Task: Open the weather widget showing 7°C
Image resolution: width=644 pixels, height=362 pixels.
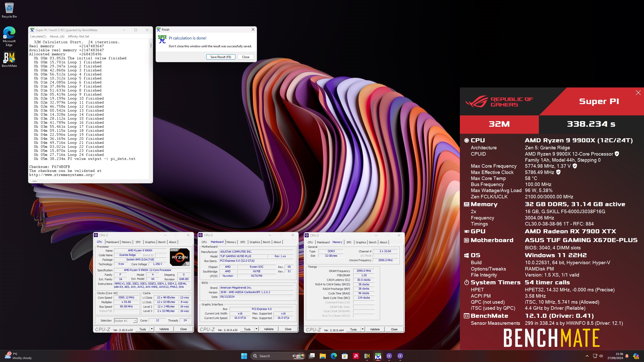Action: (18, 356)
